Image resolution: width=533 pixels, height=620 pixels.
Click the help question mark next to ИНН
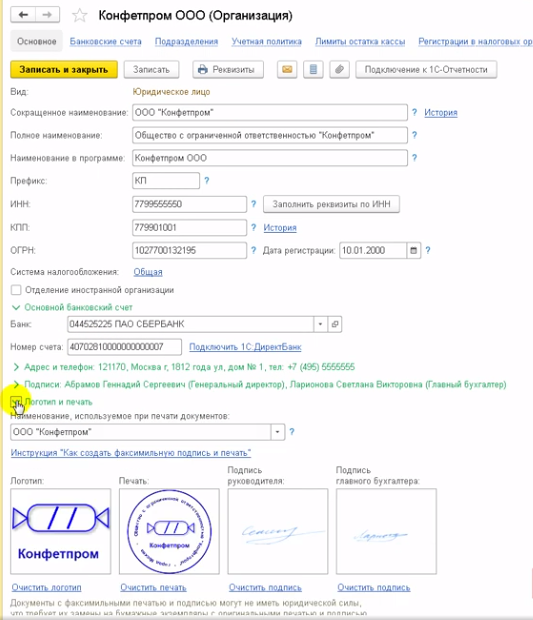[x=253, y=204]
